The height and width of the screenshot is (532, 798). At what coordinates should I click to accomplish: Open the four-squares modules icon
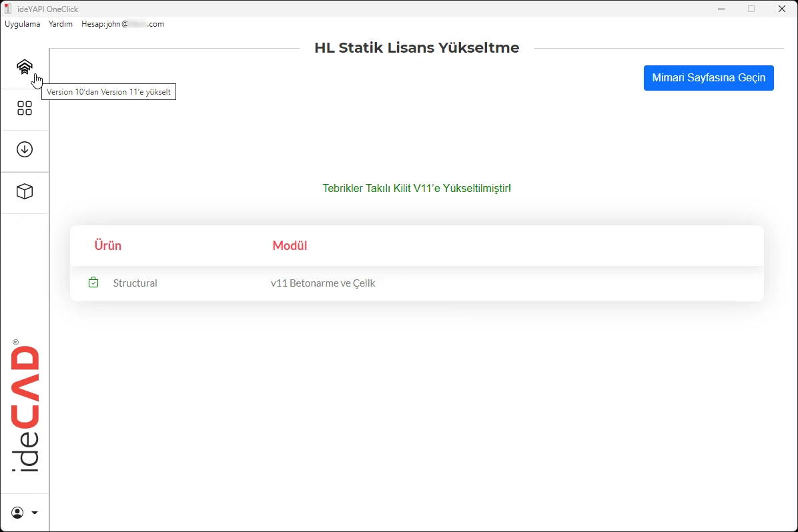coord(25,108)
